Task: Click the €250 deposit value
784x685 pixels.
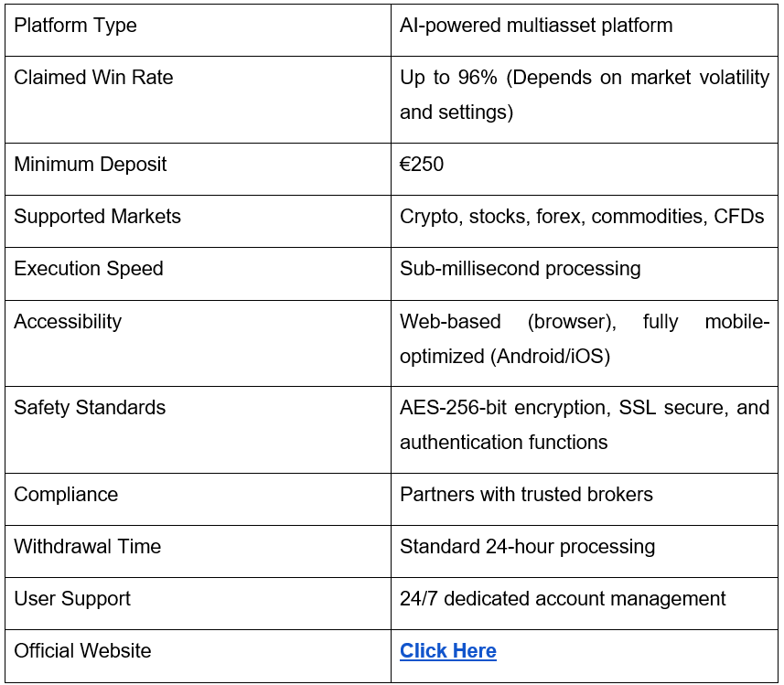Action: tap(422, 165)
